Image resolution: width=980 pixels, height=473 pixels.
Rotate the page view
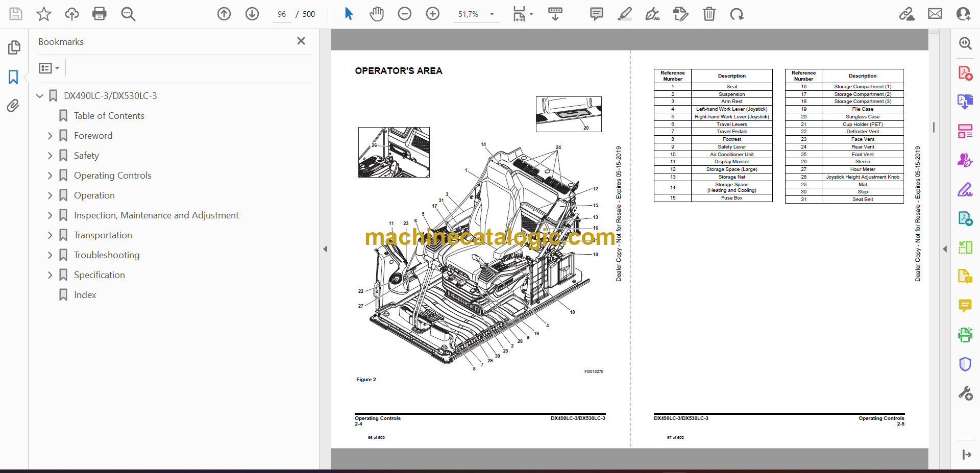click(x=737, y=14)
